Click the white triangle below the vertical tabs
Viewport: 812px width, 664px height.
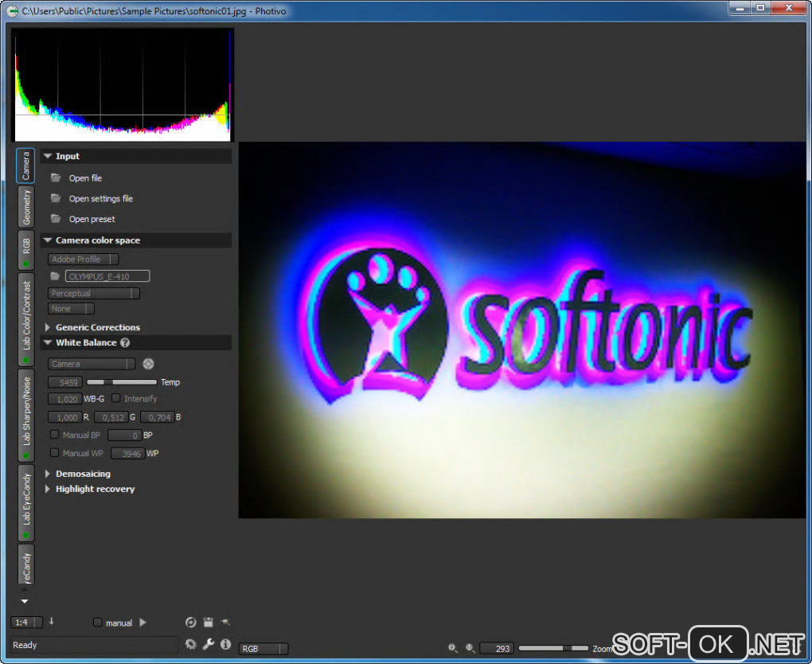(25, 601)
